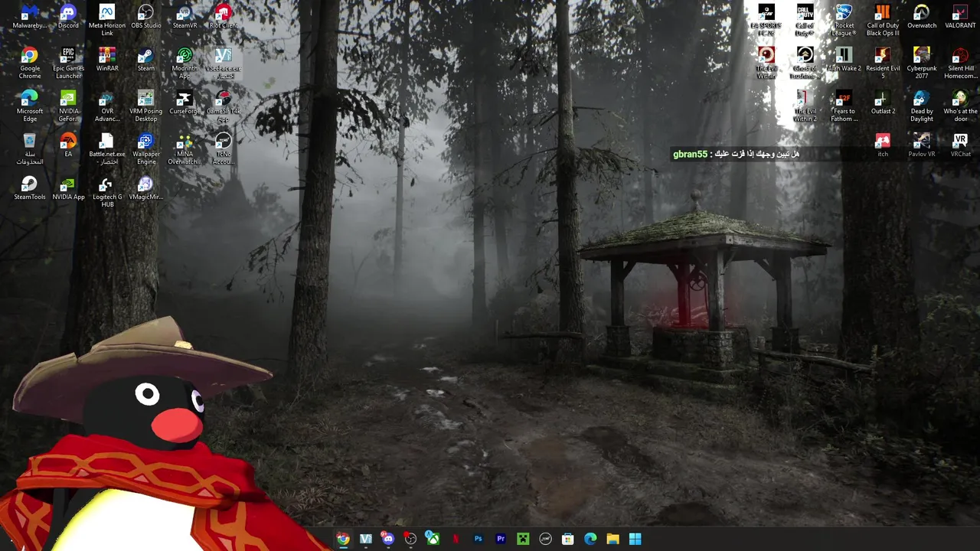Select the WinRAR desktop icon
Viewport: 980px width, 551px height.
click(107, 60)
